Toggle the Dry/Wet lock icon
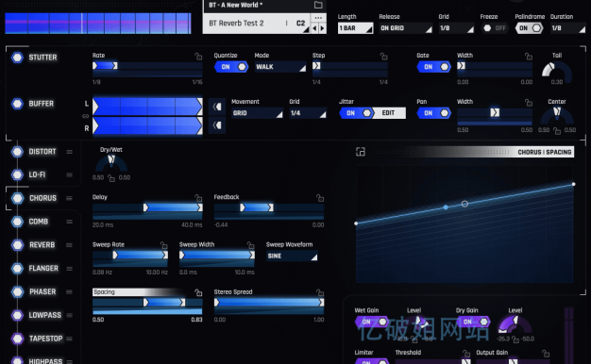 point(111,178)
